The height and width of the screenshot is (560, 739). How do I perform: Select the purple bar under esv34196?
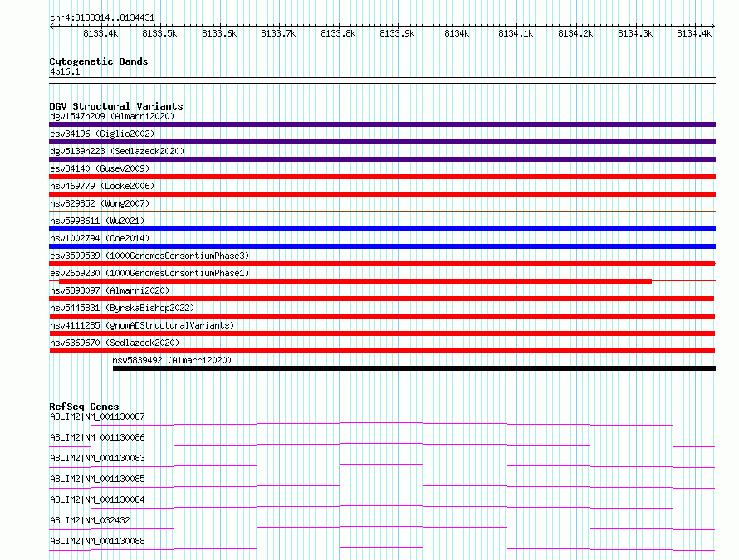382,142
